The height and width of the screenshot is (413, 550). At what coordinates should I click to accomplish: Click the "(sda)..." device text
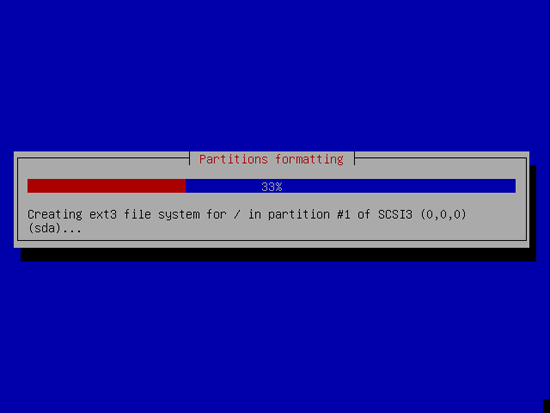[x=54, y=228]
